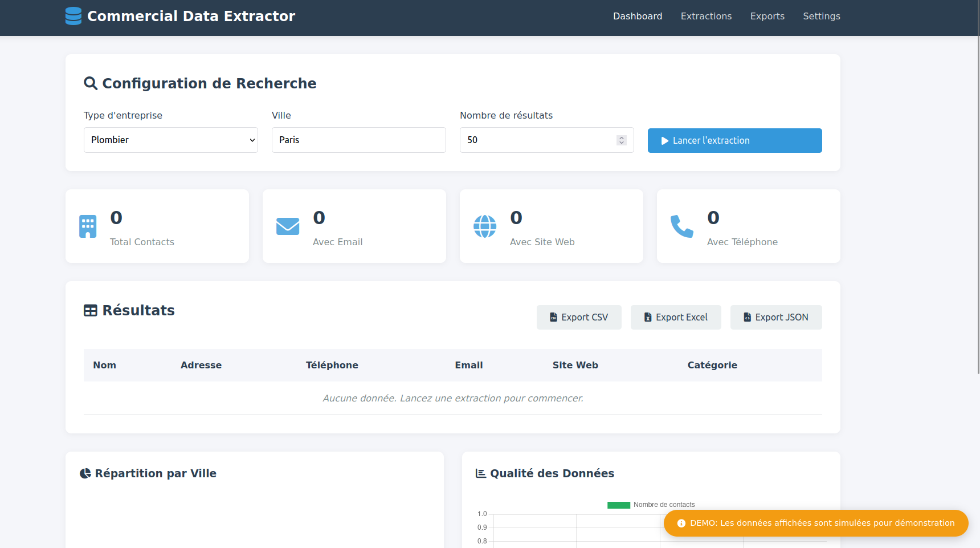Toggle the green Nombre de contacts legend
Image resolution: width=980 pixels, height=548 pixels.
[x=651, y=505]
